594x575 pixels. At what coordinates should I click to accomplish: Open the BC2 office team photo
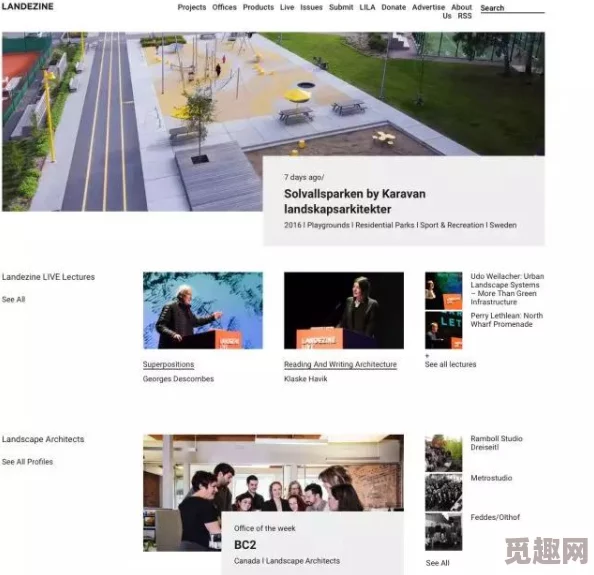[273, 473]
